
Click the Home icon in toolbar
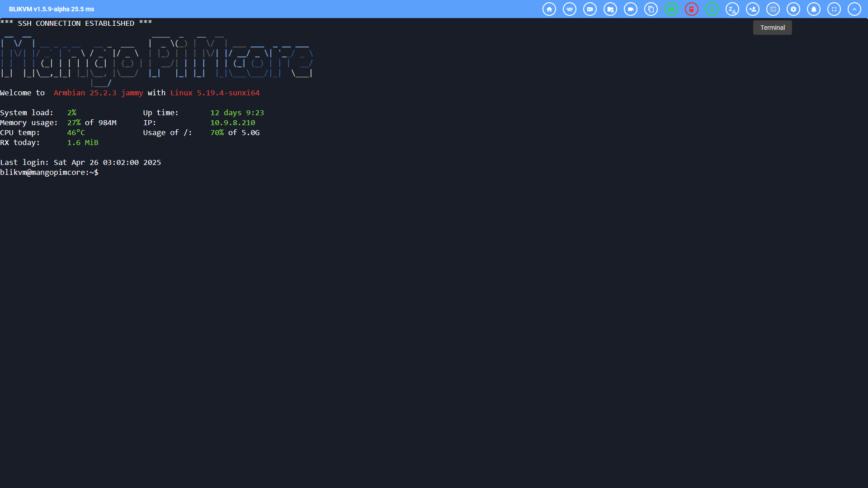point(549,9)
